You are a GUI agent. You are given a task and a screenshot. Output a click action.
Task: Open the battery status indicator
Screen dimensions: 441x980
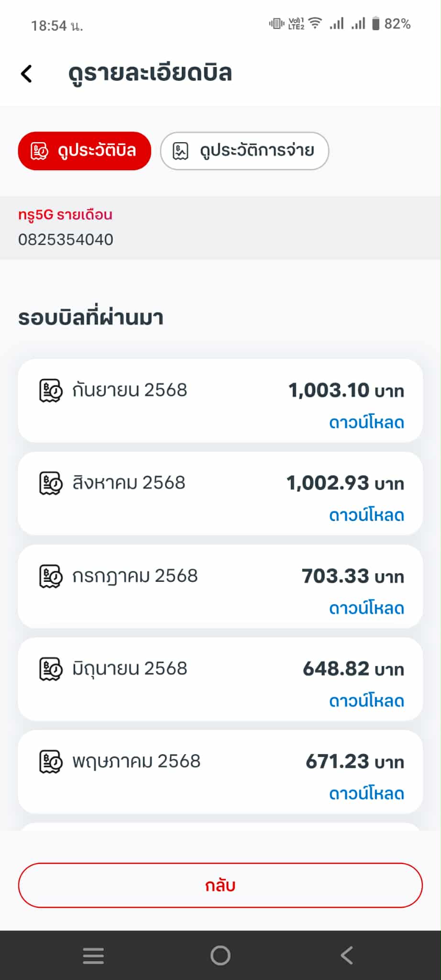391,23
